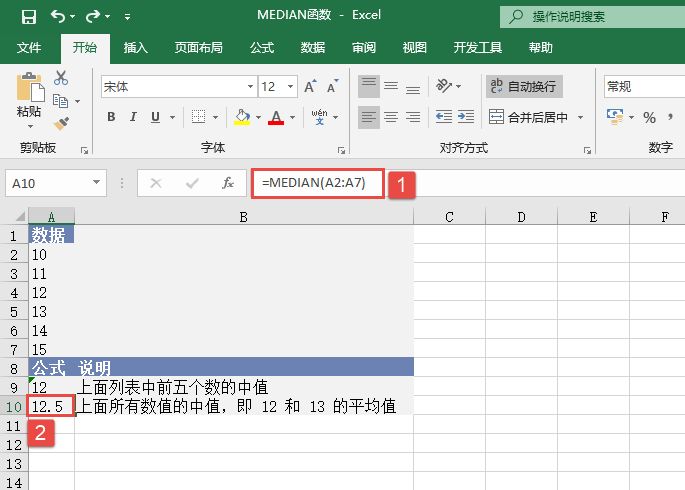This screenshot has width=685, height=490.
Task: Switch to the 插入 ribbon tab
Action: [135, 47]
